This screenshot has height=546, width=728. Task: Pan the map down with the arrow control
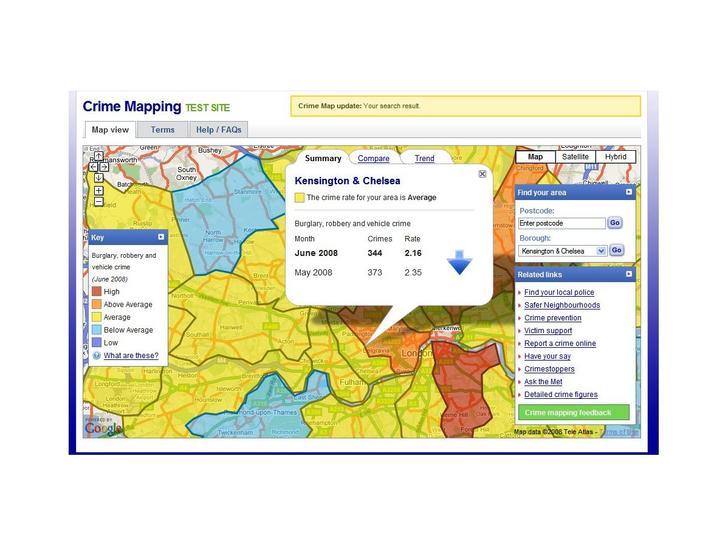[x=98, y=178]
